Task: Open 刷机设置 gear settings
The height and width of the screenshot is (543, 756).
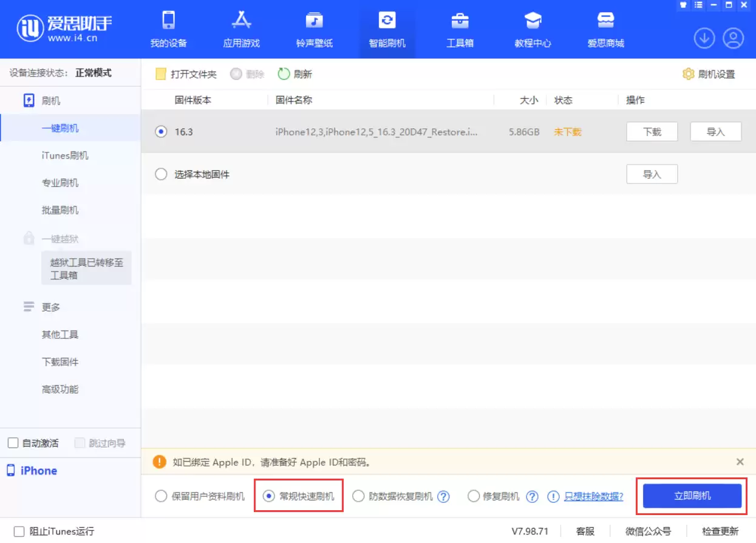Action: point(709,74)
